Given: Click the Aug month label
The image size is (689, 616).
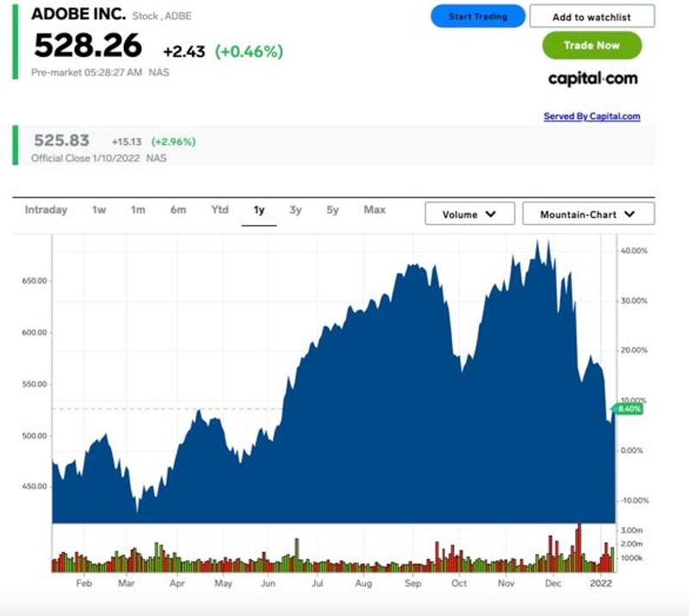Looking at the screenshot, I should 363,584.
